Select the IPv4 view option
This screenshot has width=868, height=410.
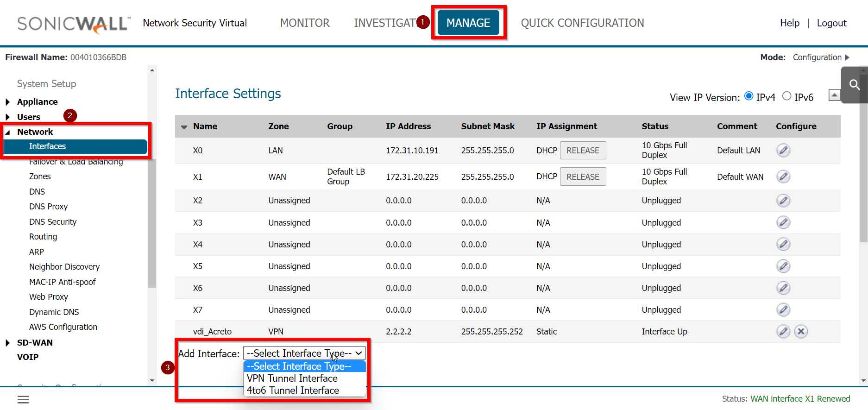pos(748,96)
